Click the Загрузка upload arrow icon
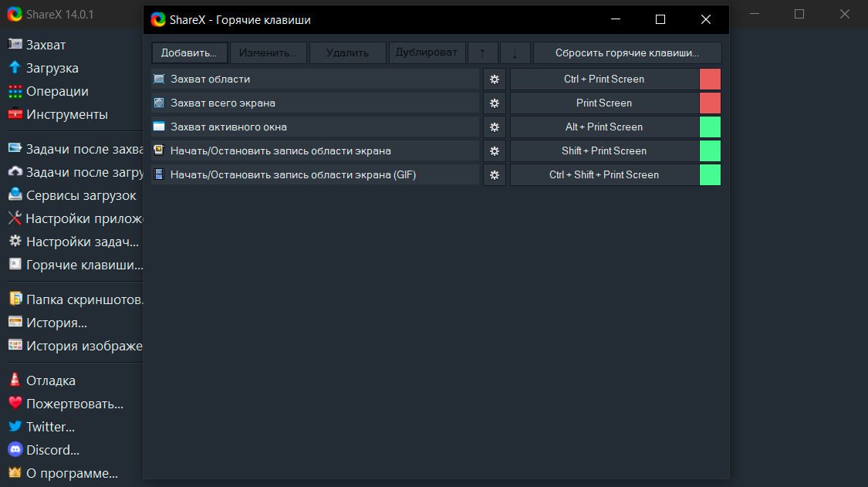868x487 pixels. [x=15, y=67]
